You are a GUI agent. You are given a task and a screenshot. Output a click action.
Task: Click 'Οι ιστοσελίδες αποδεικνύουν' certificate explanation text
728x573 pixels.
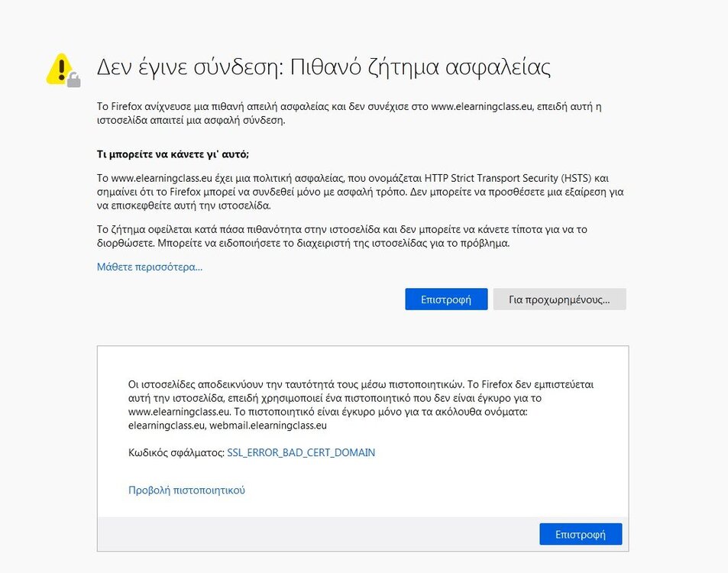[x=229, y=384]
